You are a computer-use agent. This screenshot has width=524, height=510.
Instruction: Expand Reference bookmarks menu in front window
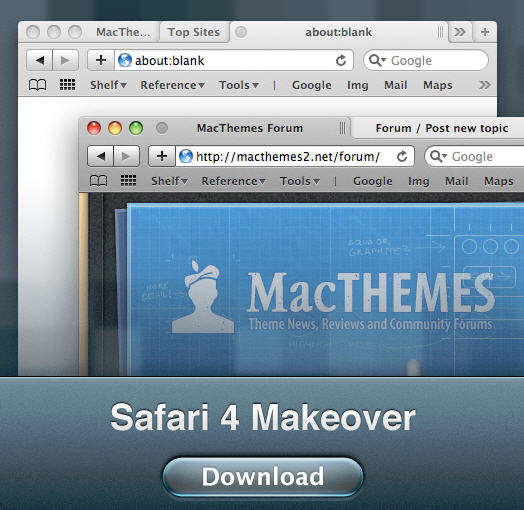tap(233, 181)
